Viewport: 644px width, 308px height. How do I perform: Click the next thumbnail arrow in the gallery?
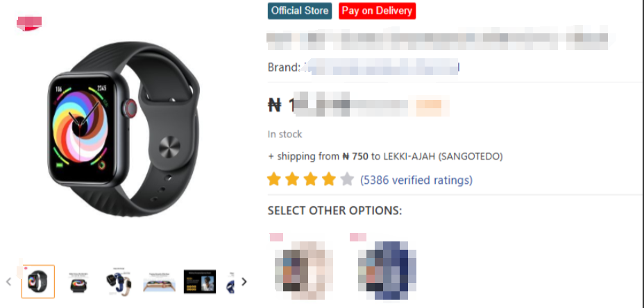click(244, 282)
